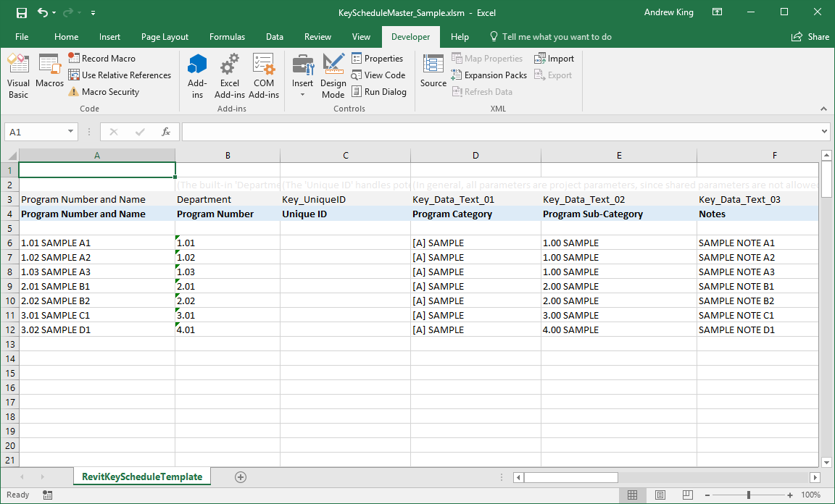Screen dimensions: 835x504
Task: Click XML Import
Action: coord(554,58)
